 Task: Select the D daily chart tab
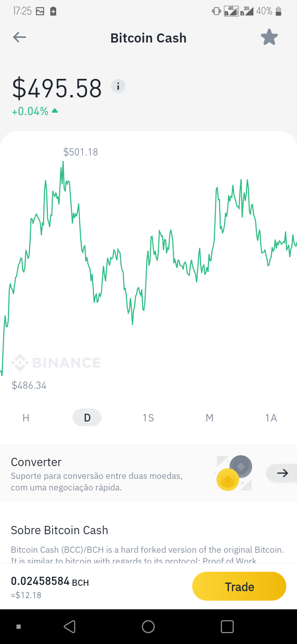click(87, 418)
